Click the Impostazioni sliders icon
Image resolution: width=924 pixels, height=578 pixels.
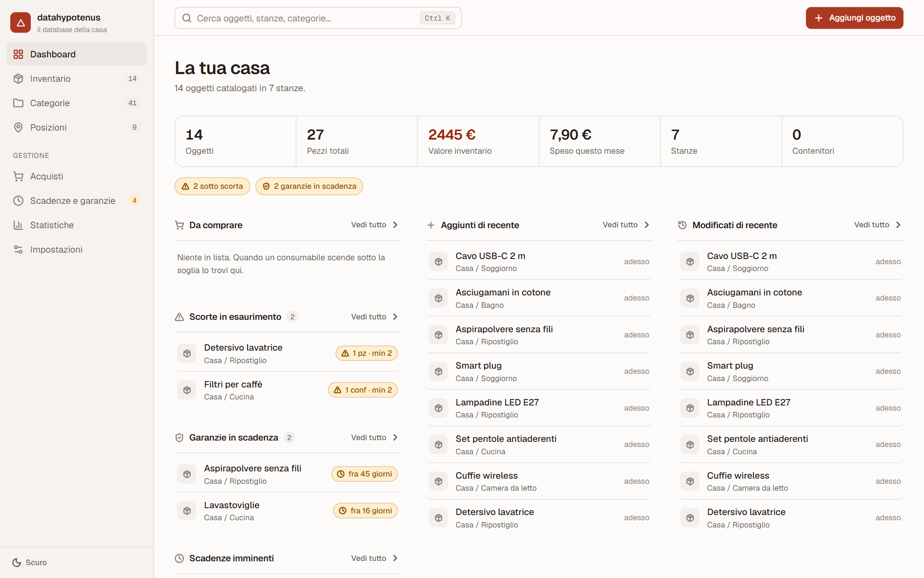[x=18, y=250]
